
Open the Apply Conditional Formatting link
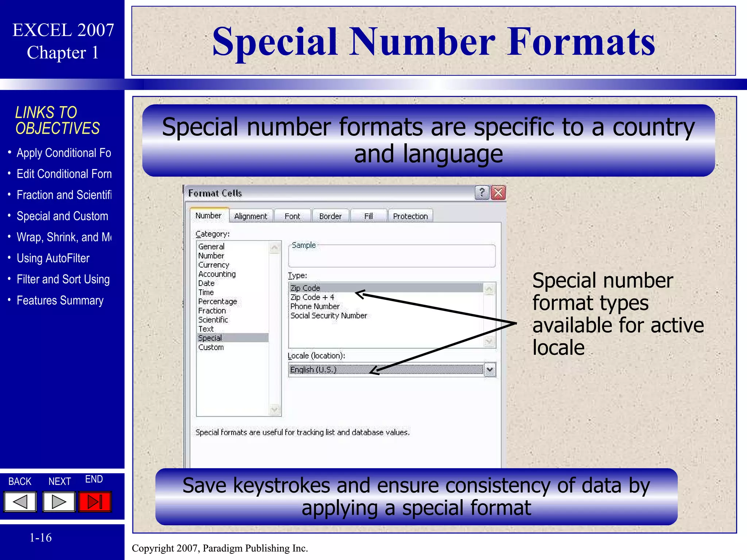(64, 153)
